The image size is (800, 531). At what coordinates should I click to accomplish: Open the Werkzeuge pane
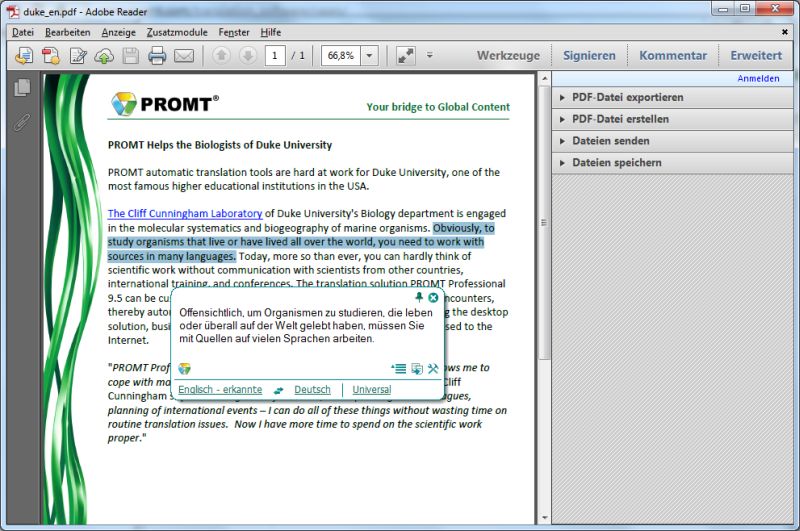(508, 56)
